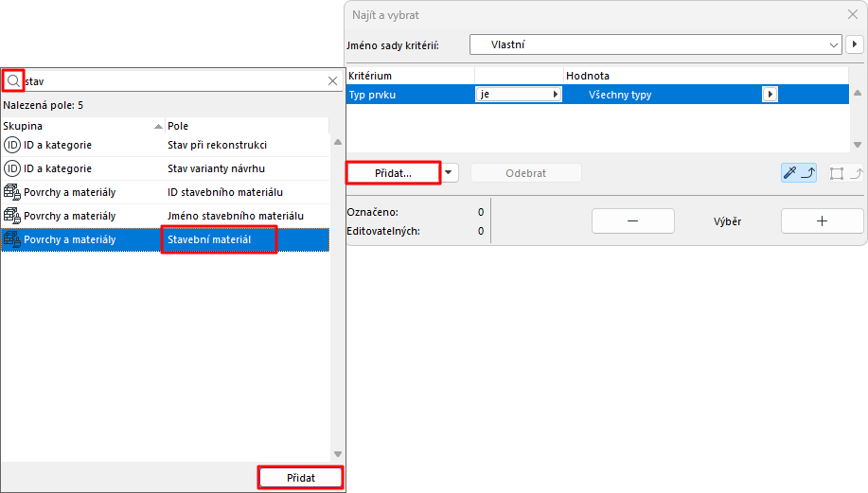Clear the 'stav' search text
This screenshot has height=493, width=868.
tap(332, 80)
